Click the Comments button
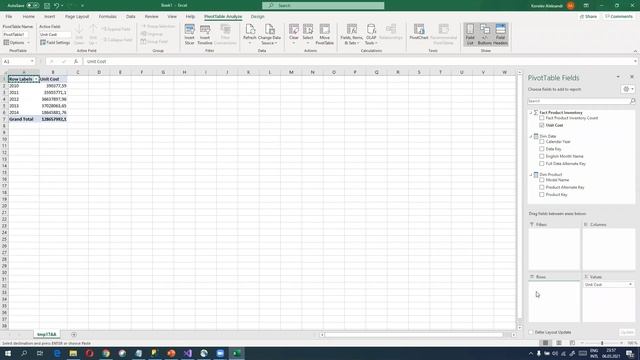This screenshot has height=360, width=640. [x=619, y=17]
